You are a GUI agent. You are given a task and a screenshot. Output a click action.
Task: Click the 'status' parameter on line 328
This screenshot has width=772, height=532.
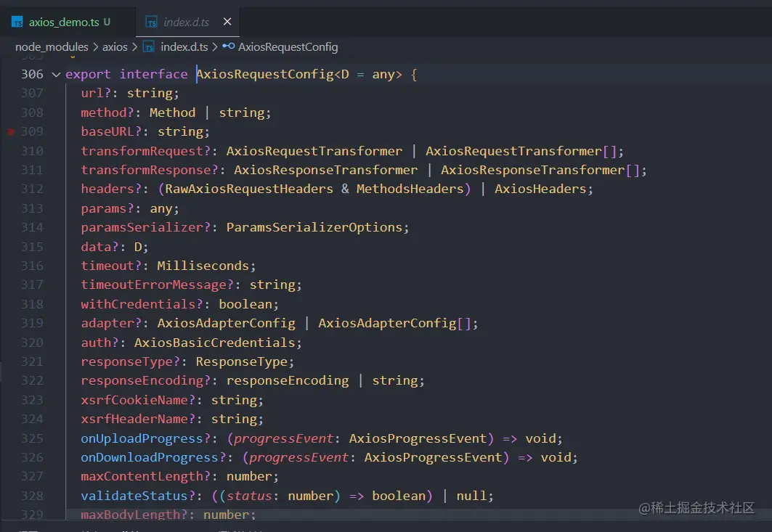pos(249,496)
